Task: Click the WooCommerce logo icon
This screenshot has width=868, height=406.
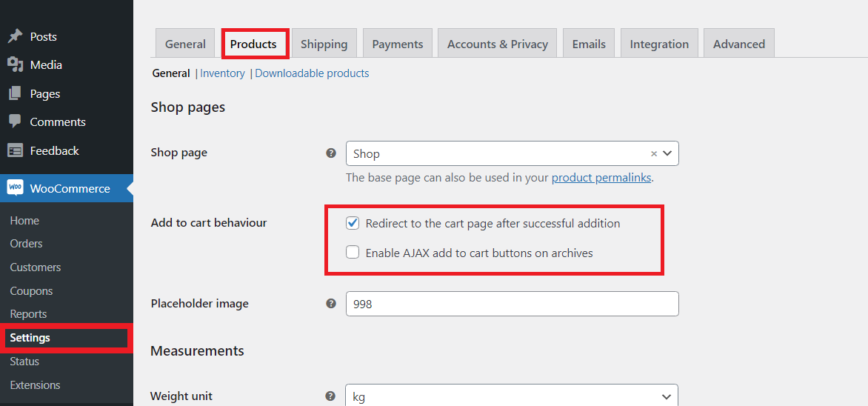Action: (15, 188)
